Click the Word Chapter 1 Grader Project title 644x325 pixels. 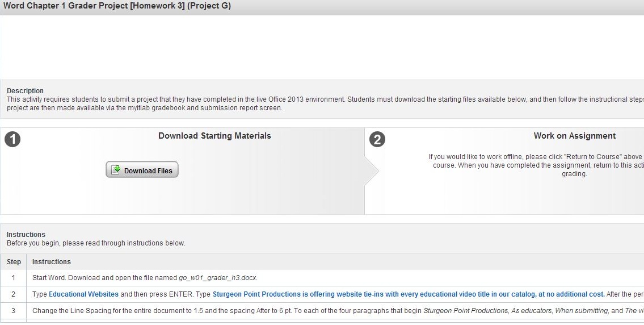click(x=117, y=6)
